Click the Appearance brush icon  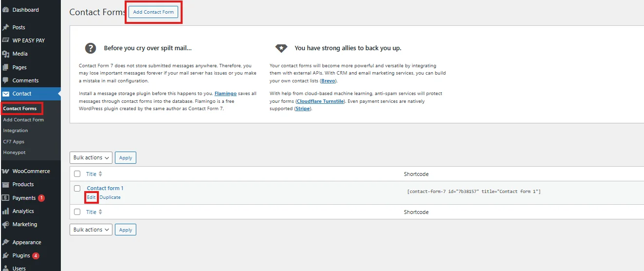6,242
